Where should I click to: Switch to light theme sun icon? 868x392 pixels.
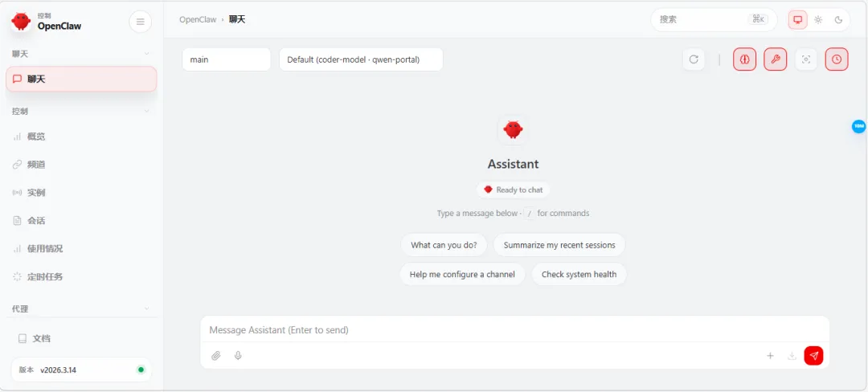818,19
